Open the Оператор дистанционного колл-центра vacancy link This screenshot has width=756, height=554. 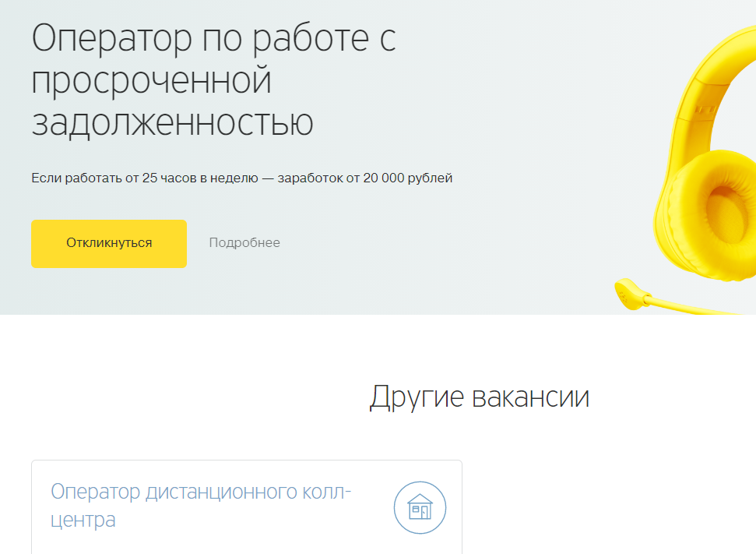(201, 505)
